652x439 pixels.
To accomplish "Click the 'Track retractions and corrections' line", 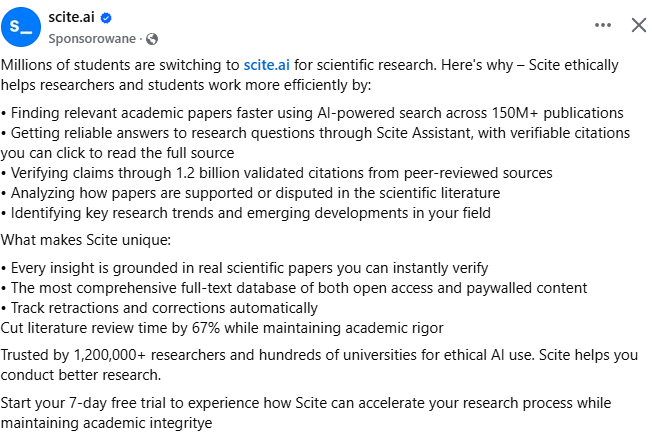I will pyautogui.click(x=159, y=308).
